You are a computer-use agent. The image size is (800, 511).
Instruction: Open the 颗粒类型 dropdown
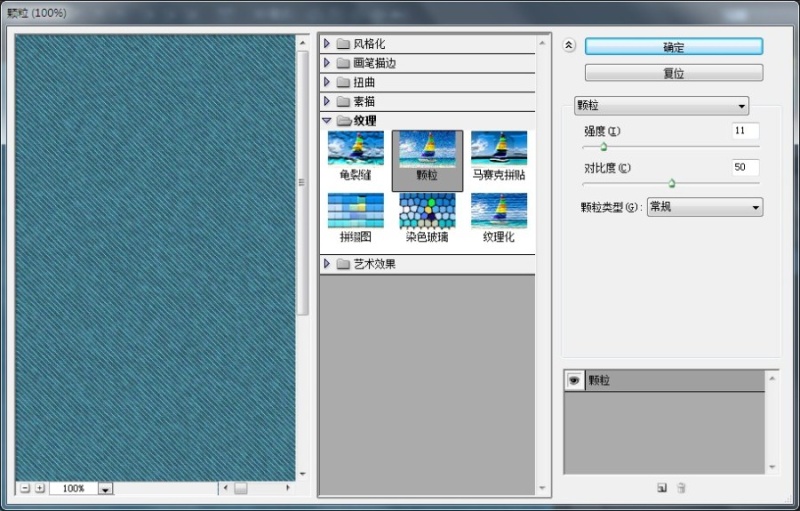tap(705, 207)
